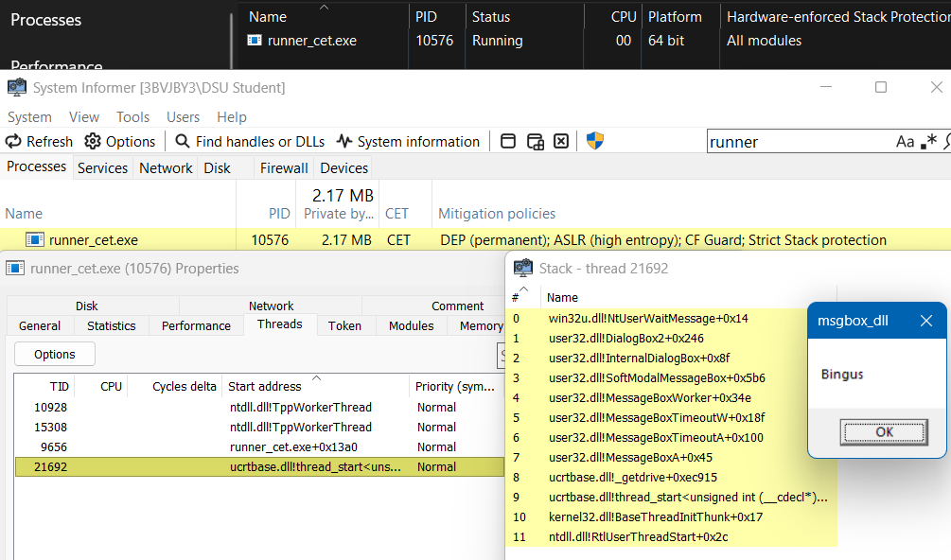The width and height of the screenshot is (951, 560).
Task: Sort by CET column header
Action: point(396,214)
